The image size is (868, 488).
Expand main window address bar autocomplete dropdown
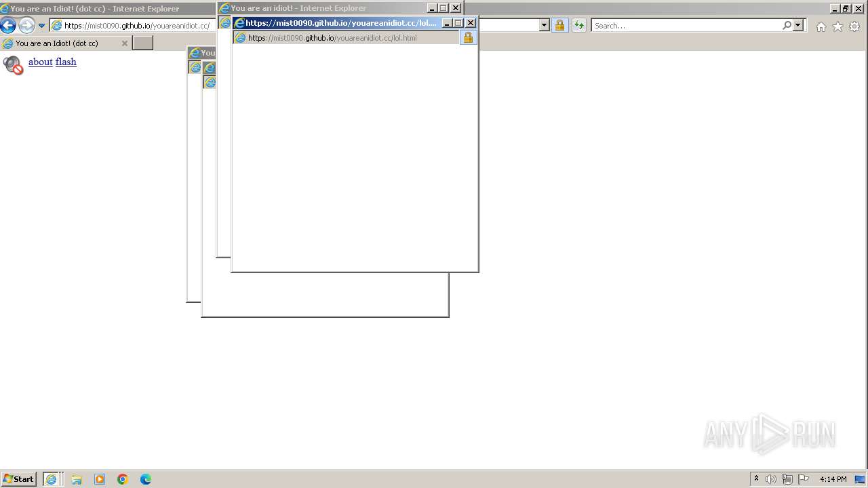[544, 26]
